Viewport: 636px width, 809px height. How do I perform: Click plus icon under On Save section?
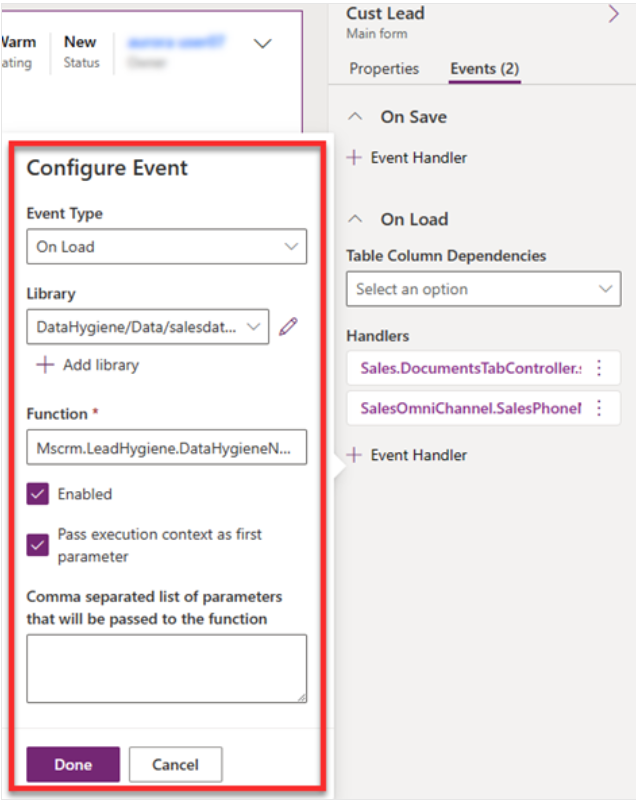pyautogui.click(x=354, y=157)
